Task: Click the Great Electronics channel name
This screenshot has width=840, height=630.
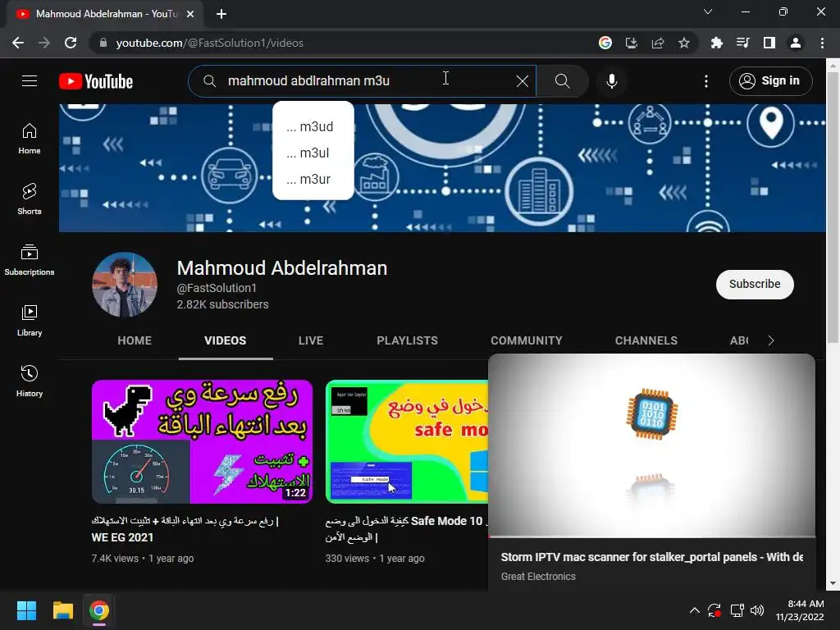Action: point(538,577)
